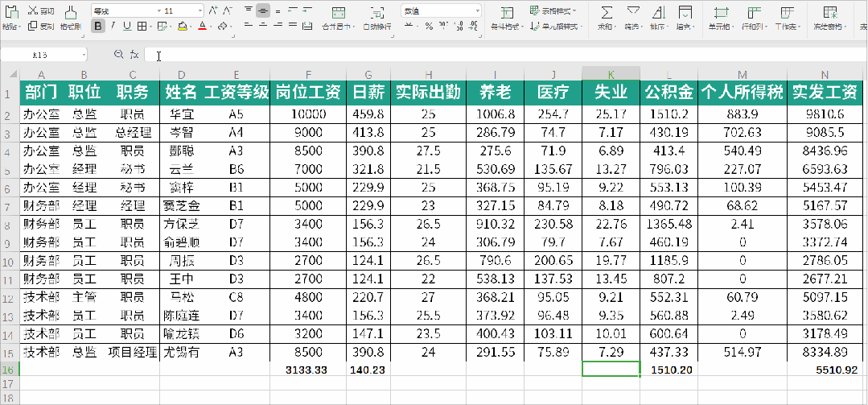Viewport: 868px width, 405px height.
Task: Click the Wrap Text icon
Action: [x=377, y=13]
